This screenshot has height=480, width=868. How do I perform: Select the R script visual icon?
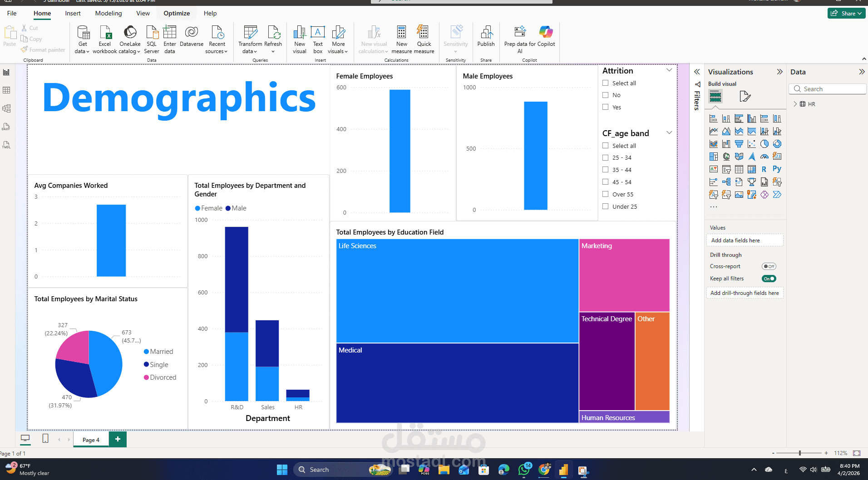pyautogui.click(x=764, y=169)
